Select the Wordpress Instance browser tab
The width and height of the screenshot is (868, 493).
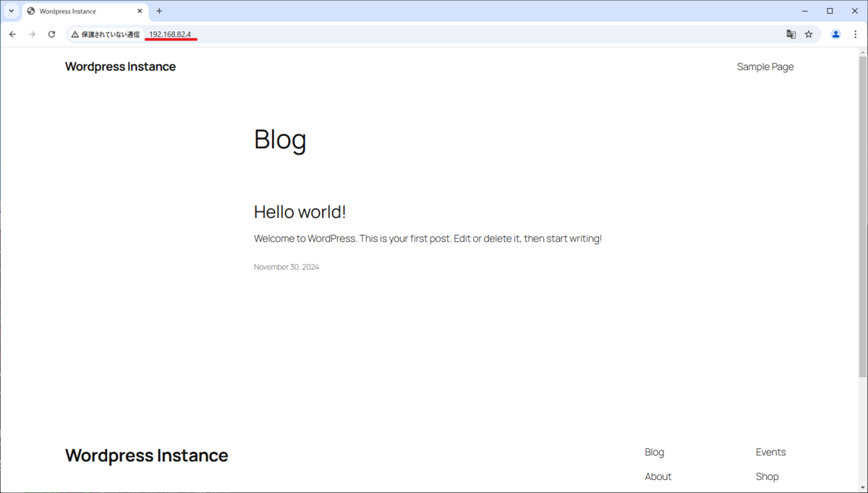pos(85,11)
